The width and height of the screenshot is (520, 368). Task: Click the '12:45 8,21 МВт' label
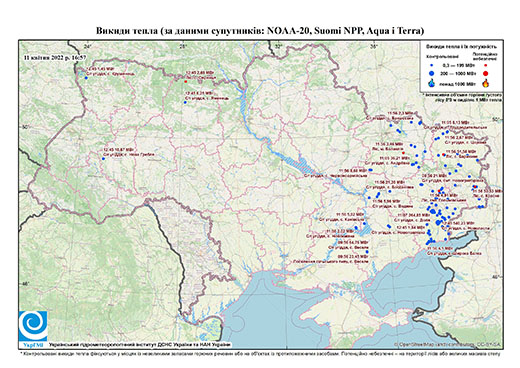point(199,94)
